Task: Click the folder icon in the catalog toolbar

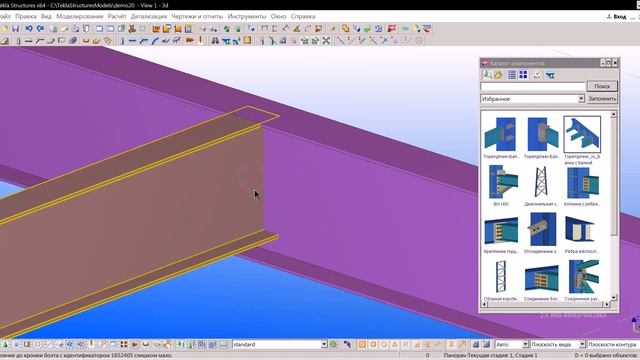Action: [498, 75]
